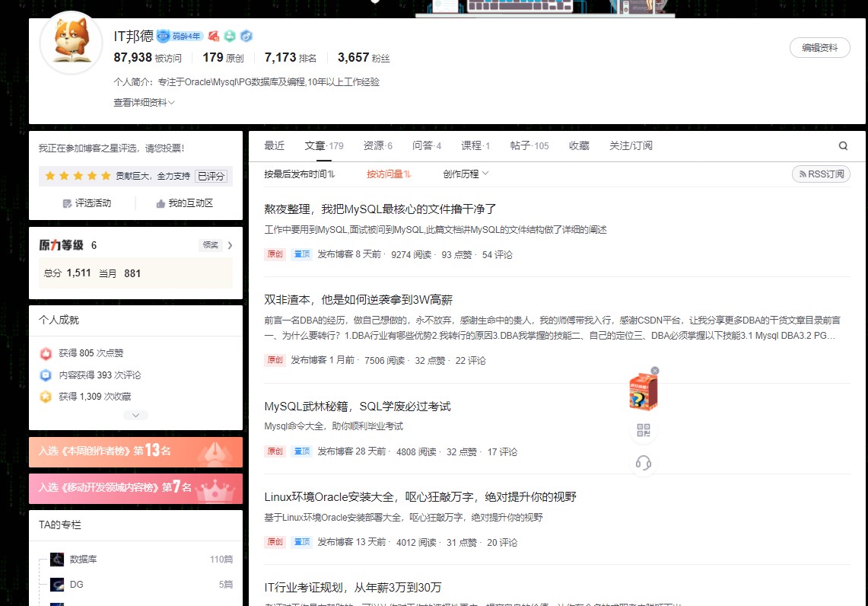Open article MySQL武林秘籍，SQL学废必过考试

[x=358, y=407]
